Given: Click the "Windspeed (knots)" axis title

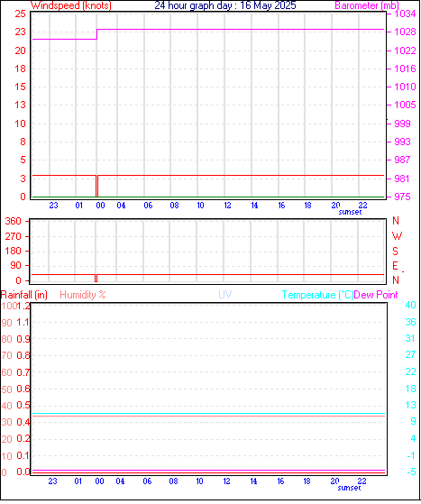Looking at the screenshot, I should pyautogui.click(x=71, y=5).
